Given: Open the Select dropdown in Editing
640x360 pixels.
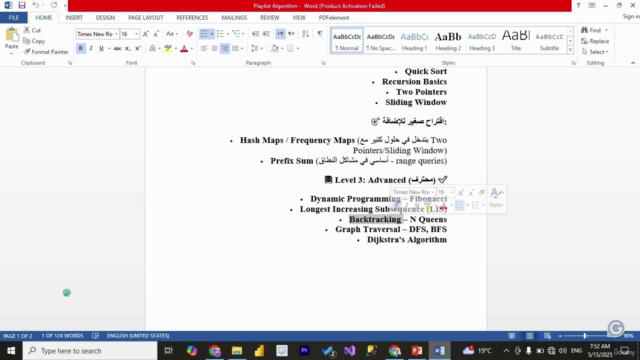Looking at the screenshot, I should [595, 52].
